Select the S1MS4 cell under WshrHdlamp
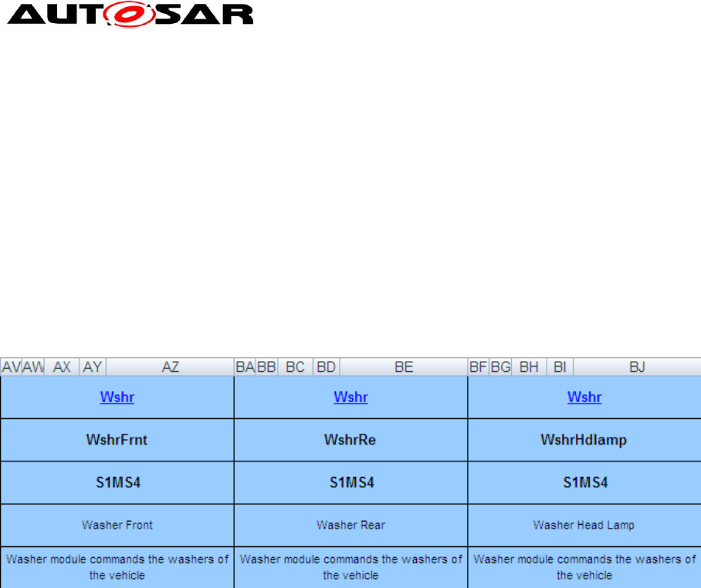 coord(584,482)
